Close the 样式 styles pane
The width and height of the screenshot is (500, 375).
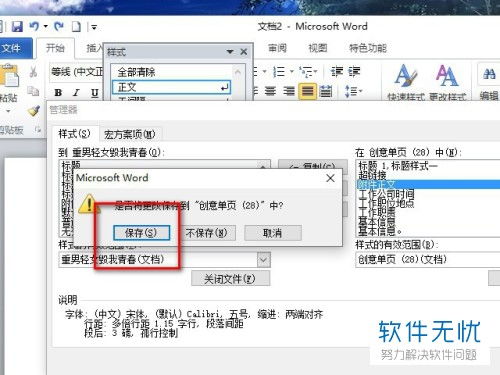244,52
